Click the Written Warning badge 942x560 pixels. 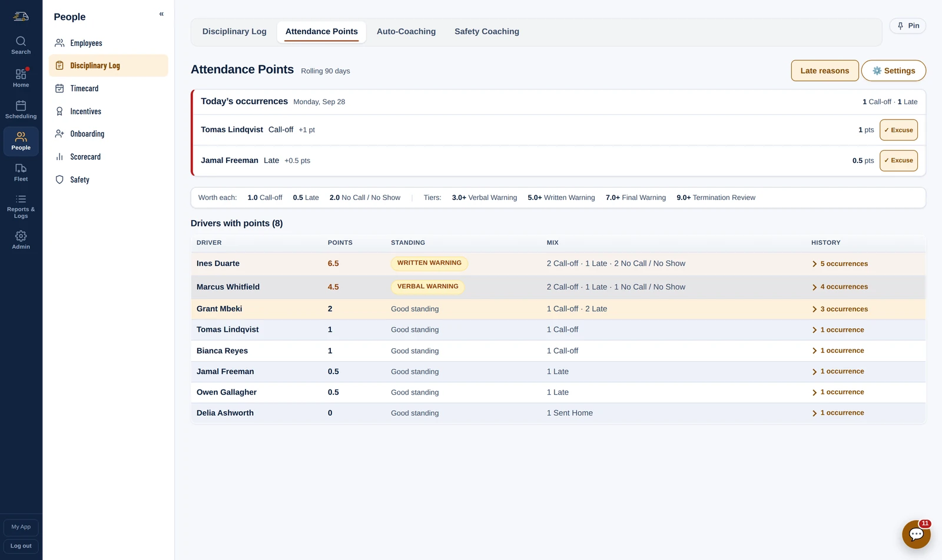coord(429,264)
